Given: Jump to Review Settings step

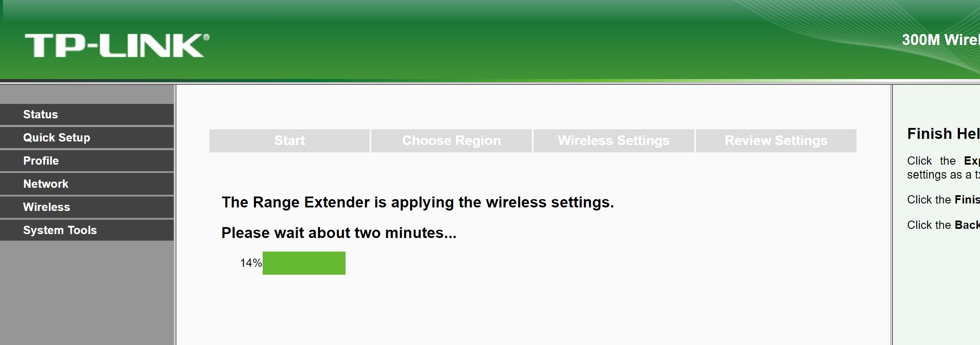Looking at the screenshot, I should coord(776,141).
